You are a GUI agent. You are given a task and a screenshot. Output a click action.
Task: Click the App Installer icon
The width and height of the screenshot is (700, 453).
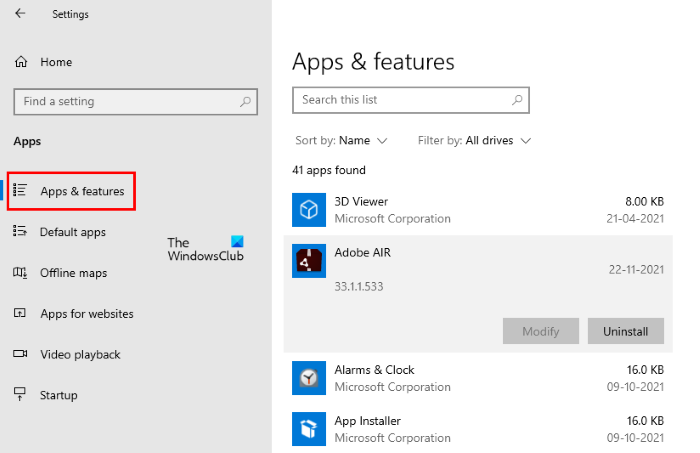pos(308,428)
